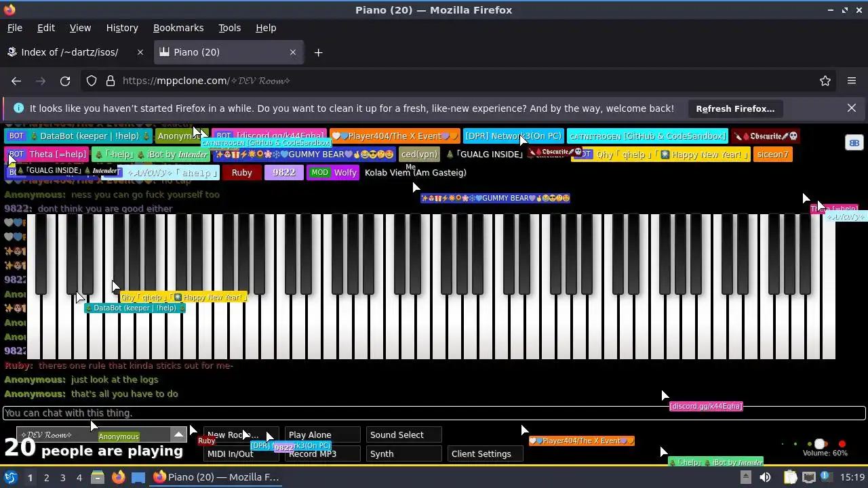Click the site security padlock icon
The height and width of the screenshot is (488, 868).
tap(111, 81)
